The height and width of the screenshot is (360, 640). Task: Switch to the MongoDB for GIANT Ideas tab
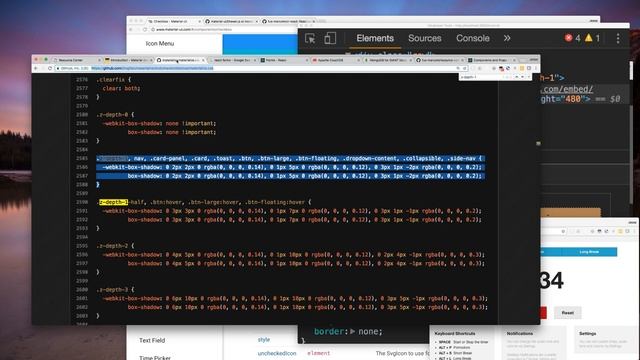[x=387, y=60]
